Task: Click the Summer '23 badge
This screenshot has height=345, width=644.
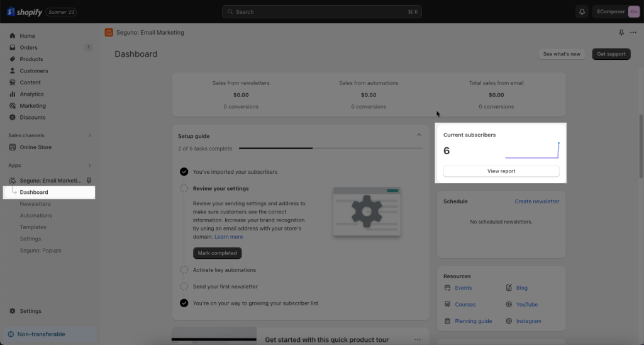Action: click(61, 12)
